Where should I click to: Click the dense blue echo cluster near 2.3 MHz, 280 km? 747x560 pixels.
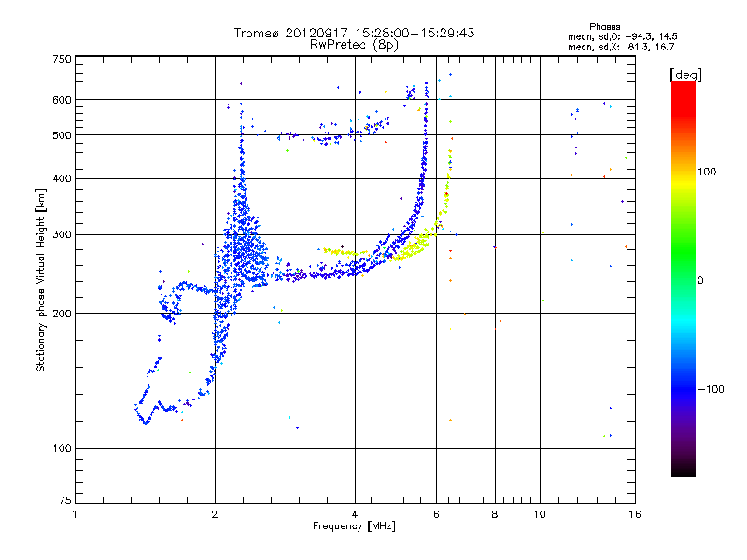click(243, 247)
